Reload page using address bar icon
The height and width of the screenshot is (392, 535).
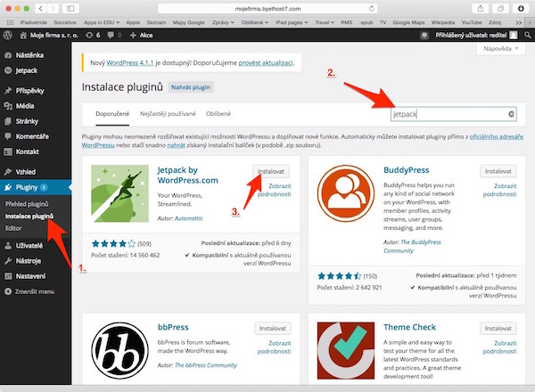[x=372, y=9]
